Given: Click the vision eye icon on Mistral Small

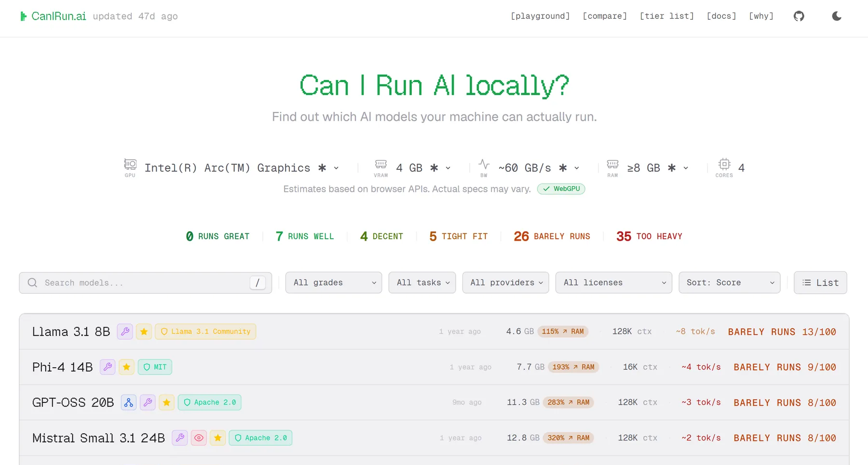Looking at the screenshot, I should [199, 438].
